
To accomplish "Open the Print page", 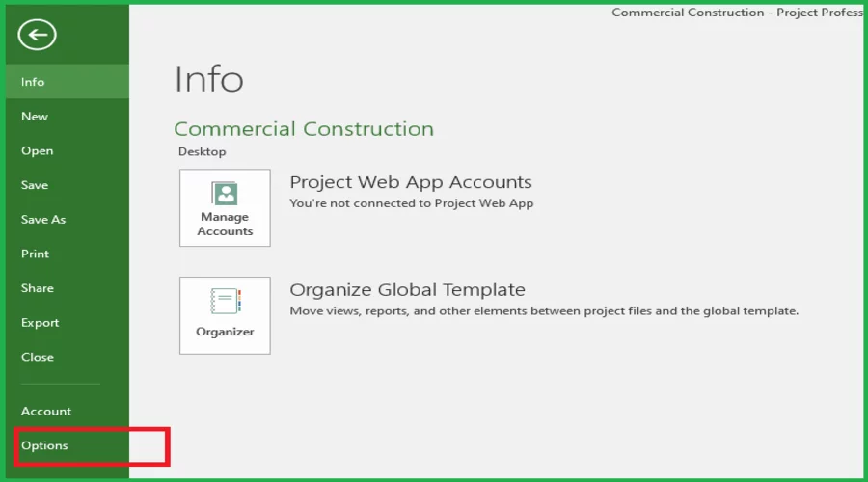I will pos(68,254).
